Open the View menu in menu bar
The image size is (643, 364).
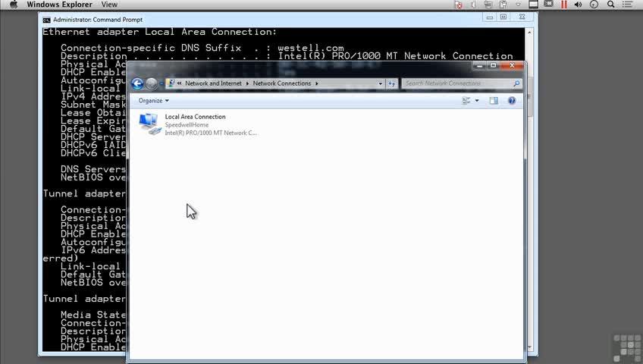point(109,5)
